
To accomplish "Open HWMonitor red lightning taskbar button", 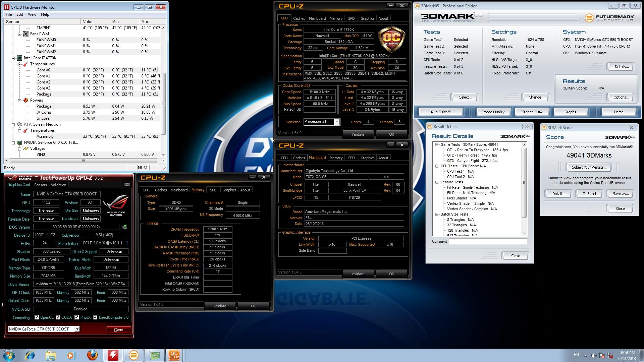I will pyautogui.click(x=113, y=355).
